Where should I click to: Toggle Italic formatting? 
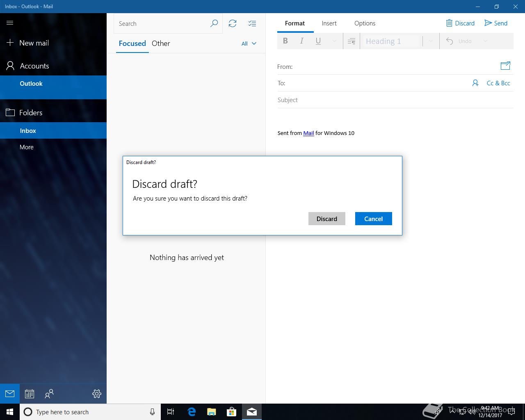[x=302, y=41]
